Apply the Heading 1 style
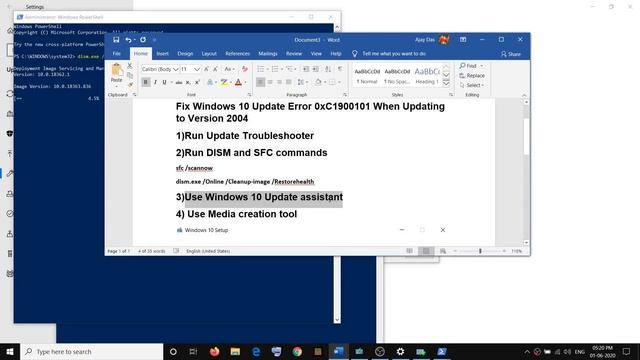The height and width of the screenshot is (360, 640). tap(427, 76)
